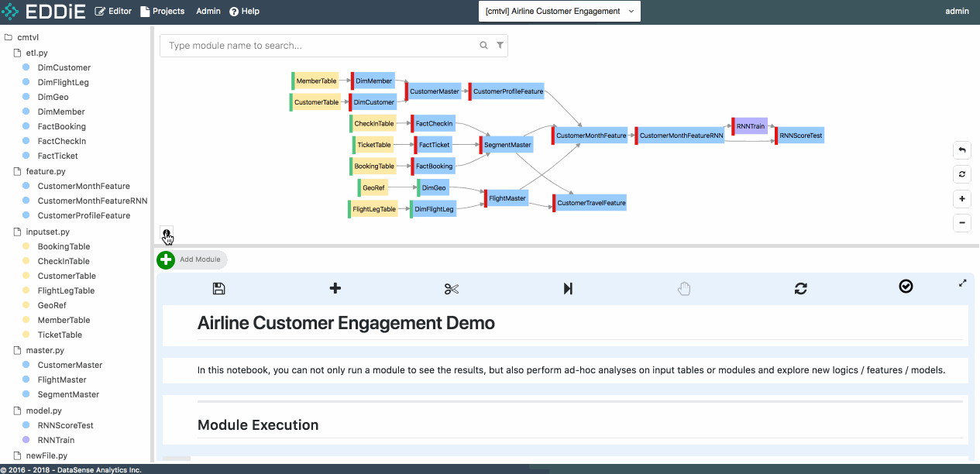Click the notebook restart refresh icon

(800, 289)
